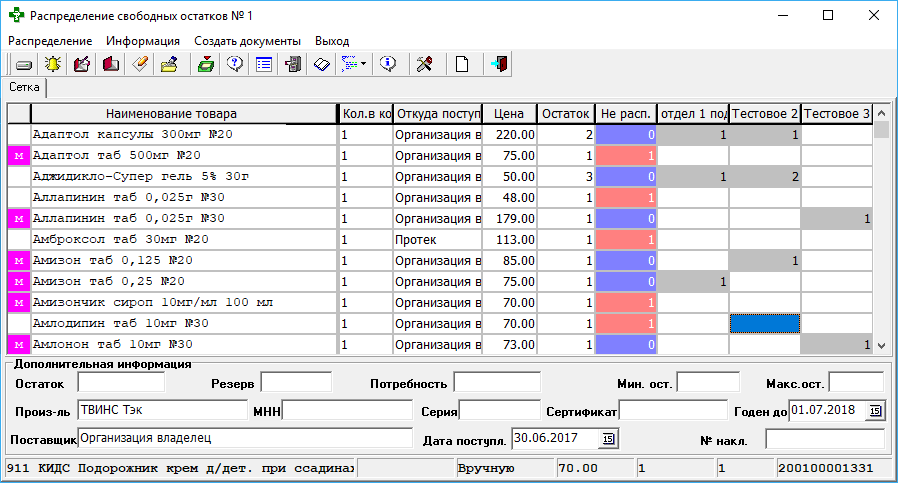Click the eraser icon in toolbar
This screenshot has height=483, width=898.
pos(140,64)
